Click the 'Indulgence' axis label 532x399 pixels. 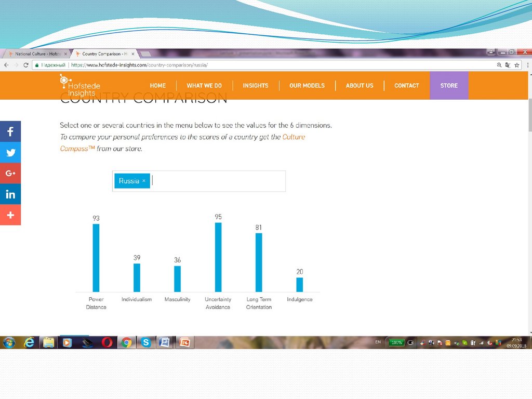(x=300, y=299)
